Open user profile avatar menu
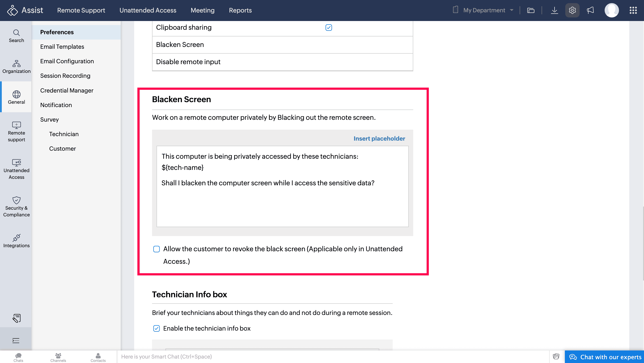Screen dimensions: 644x363 (612, 10)
